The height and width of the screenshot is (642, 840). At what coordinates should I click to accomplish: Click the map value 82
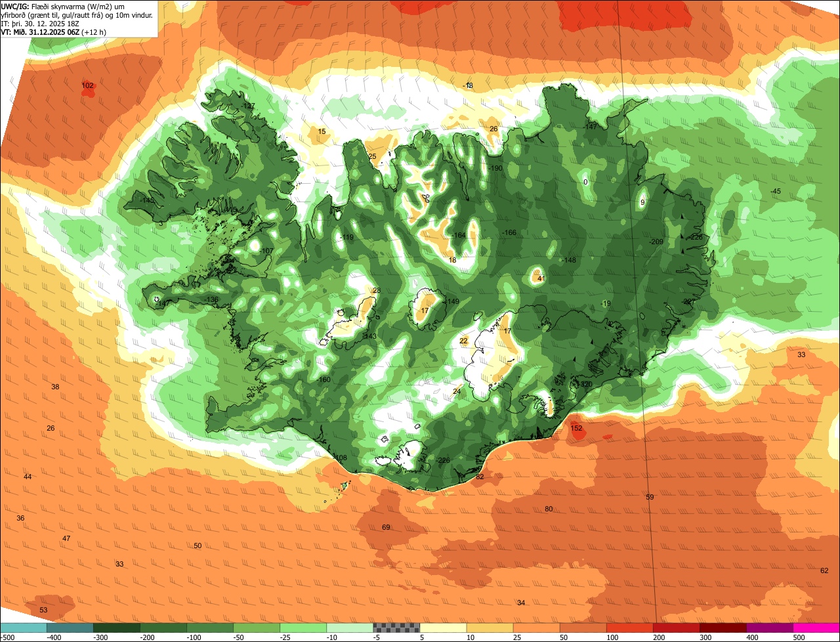pos(480,477)
